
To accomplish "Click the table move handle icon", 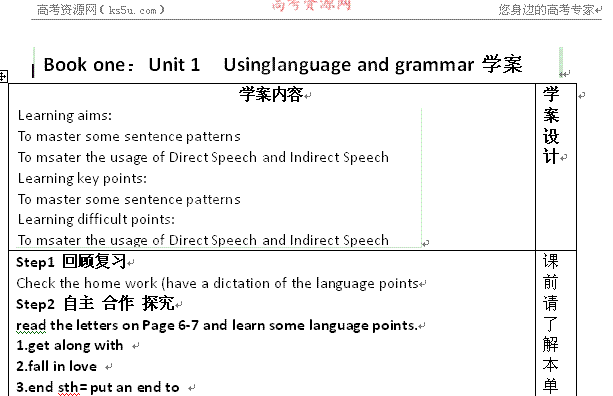I will pyautogui.click(x=3, y=76).
